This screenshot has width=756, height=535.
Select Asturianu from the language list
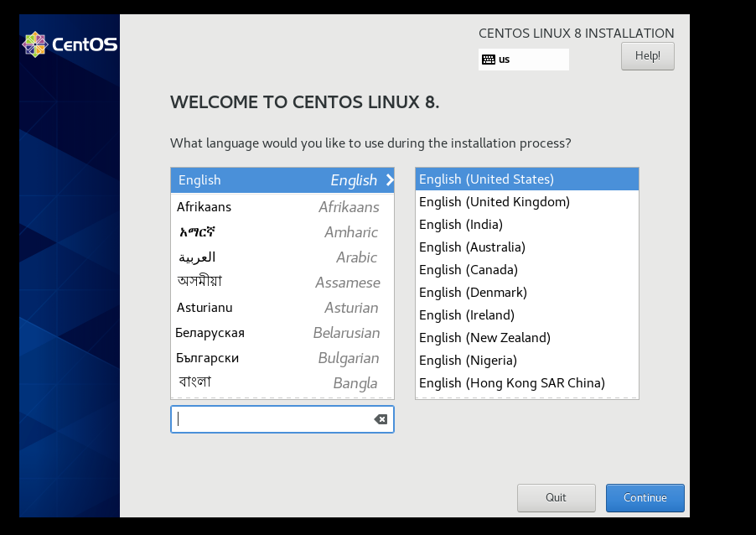251,308
